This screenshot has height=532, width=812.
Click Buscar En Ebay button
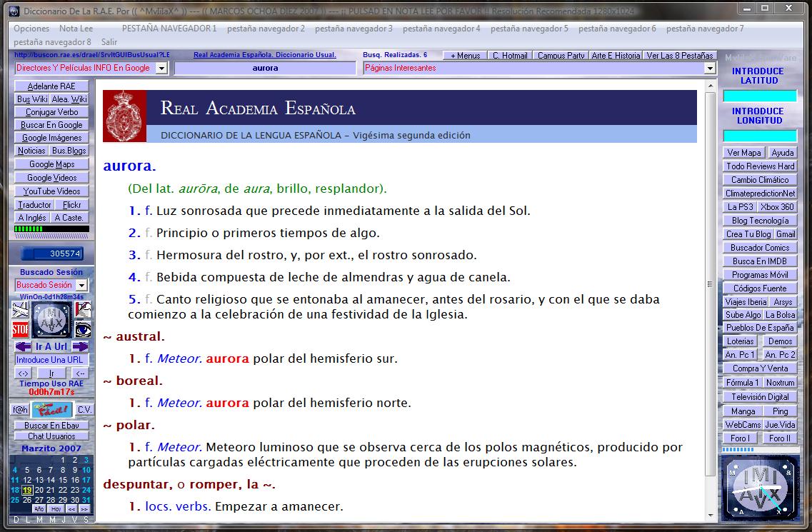click(x=51, y=426)
